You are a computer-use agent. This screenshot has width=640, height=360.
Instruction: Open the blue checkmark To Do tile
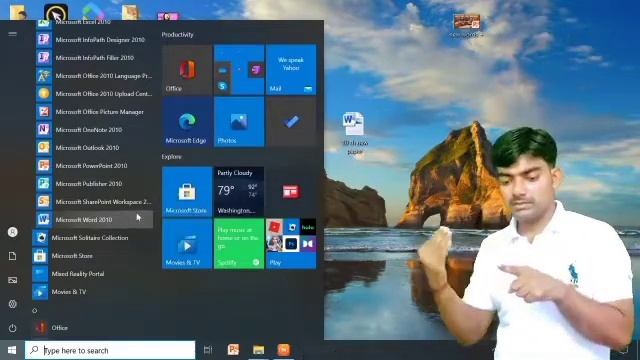[x=291, y=122]
